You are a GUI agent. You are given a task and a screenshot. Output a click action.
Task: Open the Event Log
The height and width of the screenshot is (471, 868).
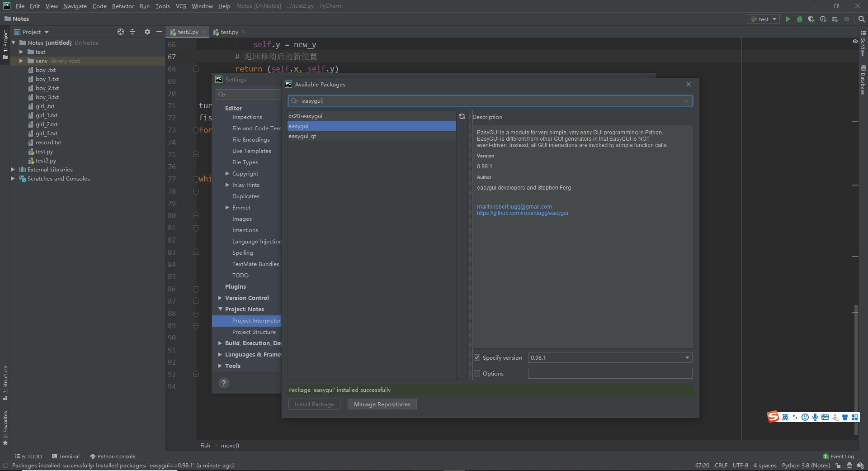click(839, 457)
